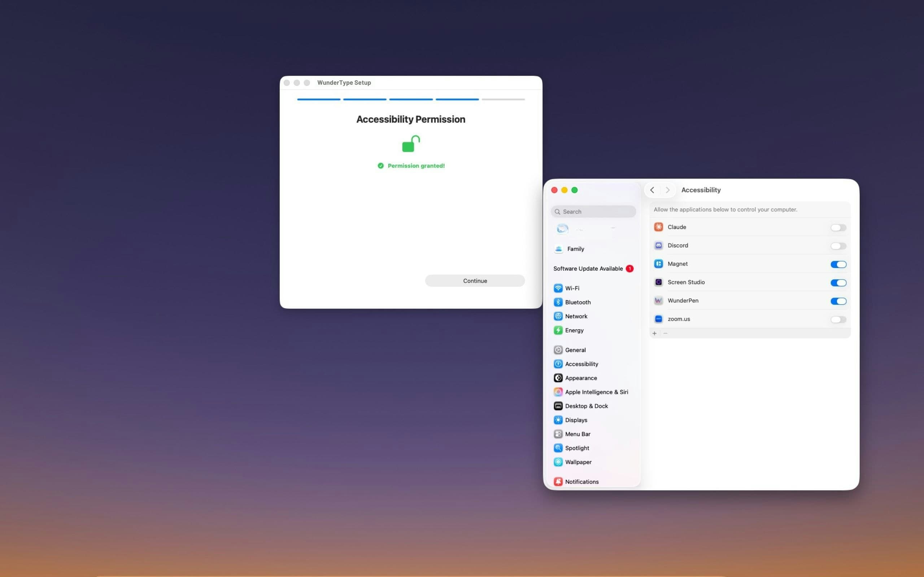This screenshot has height=577, width=924.
Task: Select Software Update Available in sidebar
Action: click(x=588, y=268)
